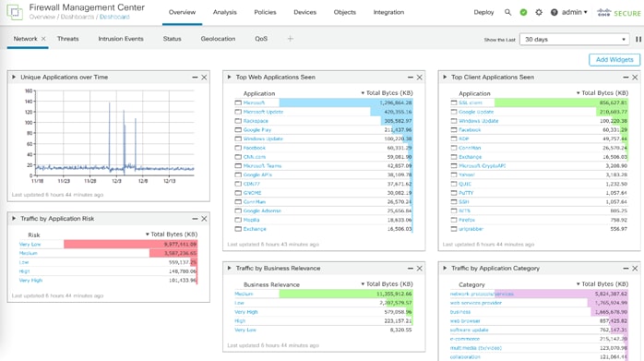The width and height of the screenshot is (644, 361).
Task: Open the help question mark icon
Action: pos(555,12)
